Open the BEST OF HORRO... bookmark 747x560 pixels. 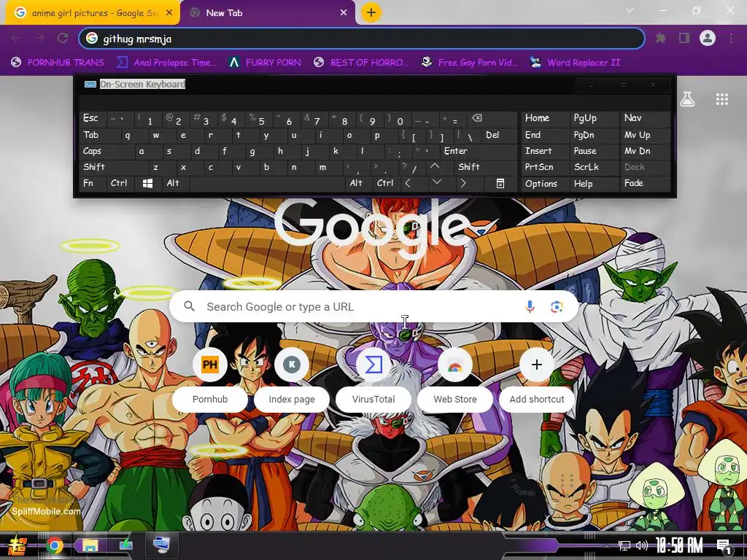(362, 63)
